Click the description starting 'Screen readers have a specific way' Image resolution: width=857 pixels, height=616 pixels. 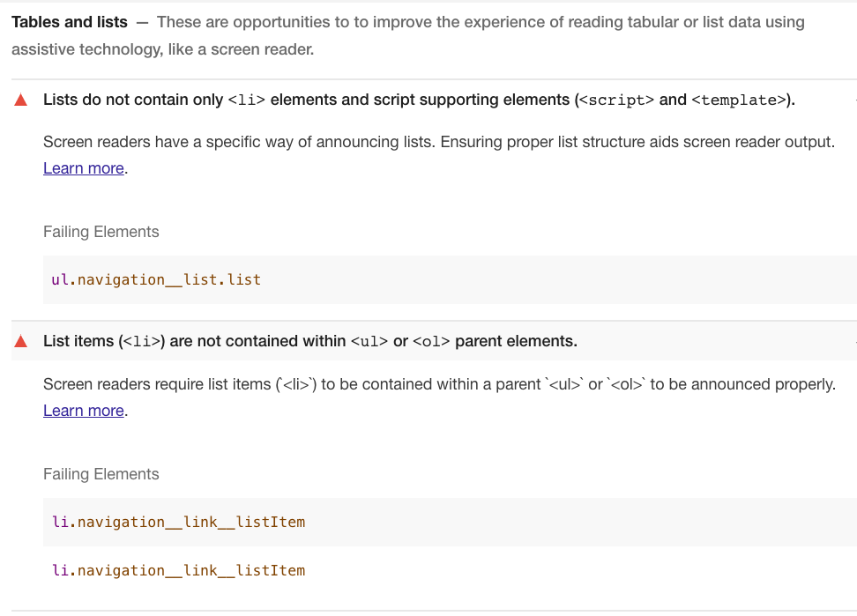pyautogui.click(x=438, y=141)
